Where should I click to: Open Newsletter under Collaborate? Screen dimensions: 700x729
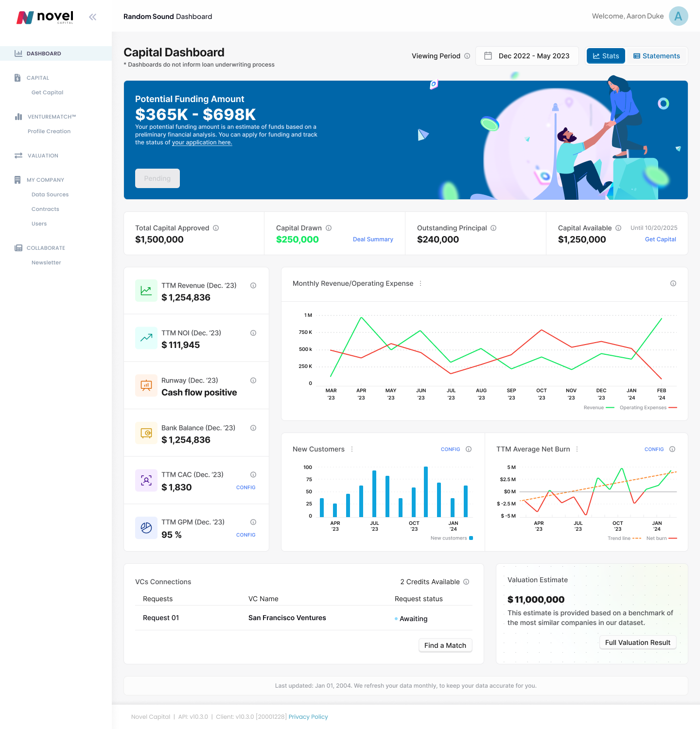click(46, 262)
